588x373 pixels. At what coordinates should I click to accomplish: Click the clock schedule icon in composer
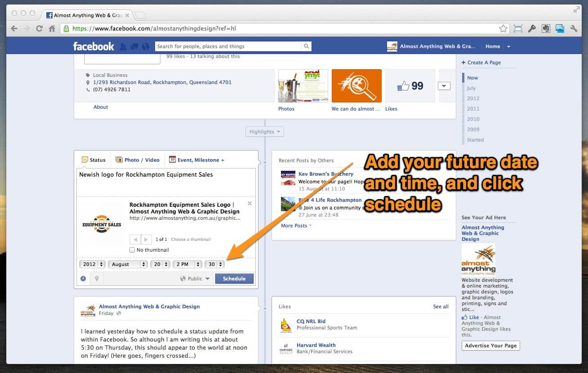[x=83, y=279]
